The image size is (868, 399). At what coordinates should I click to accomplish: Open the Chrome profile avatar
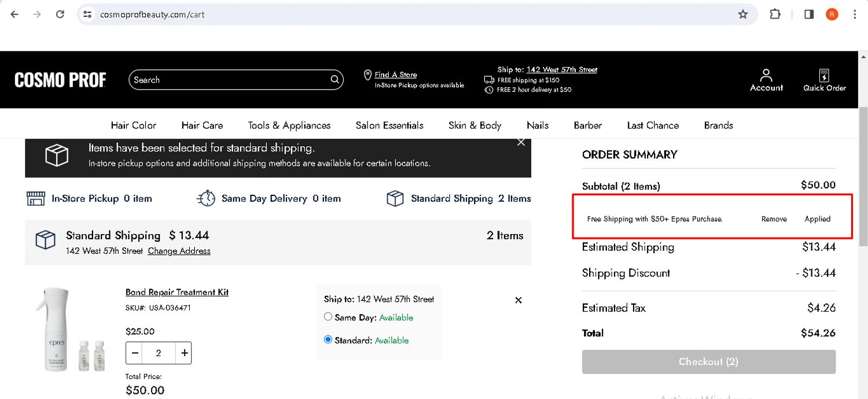point(832,14)
